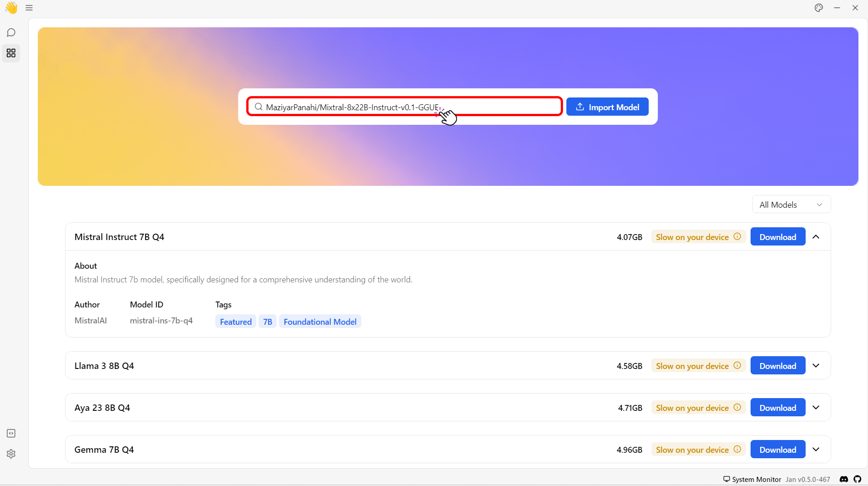Click the 4.71GB size label
This screenshot has width=868, height=486.
pos(630,408)
